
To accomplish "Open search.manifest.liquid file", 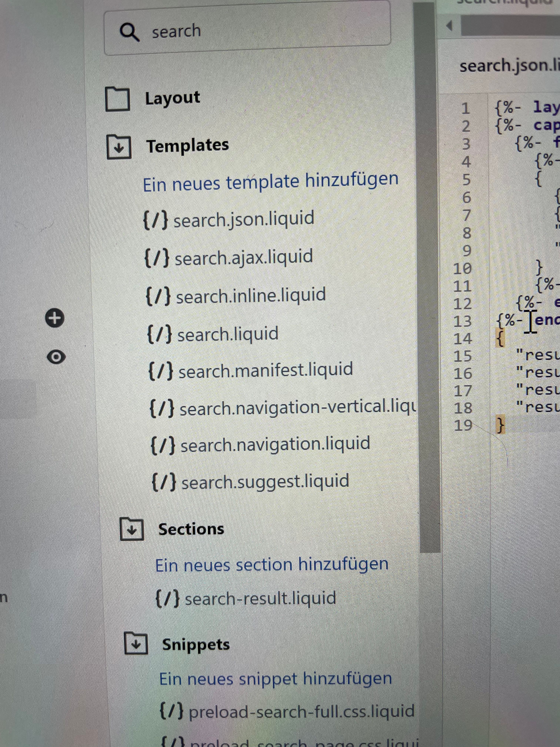I will tap(266, 371).
